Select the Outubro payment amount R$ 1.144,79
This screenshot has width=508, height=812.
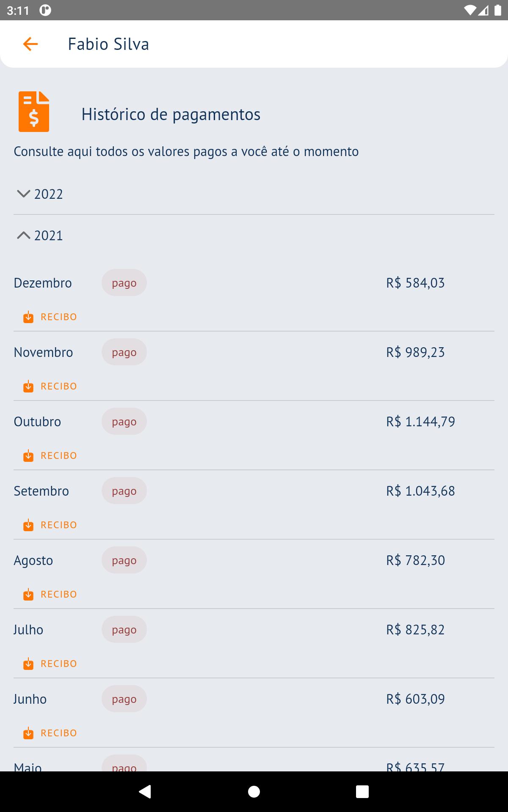point(420,422)
